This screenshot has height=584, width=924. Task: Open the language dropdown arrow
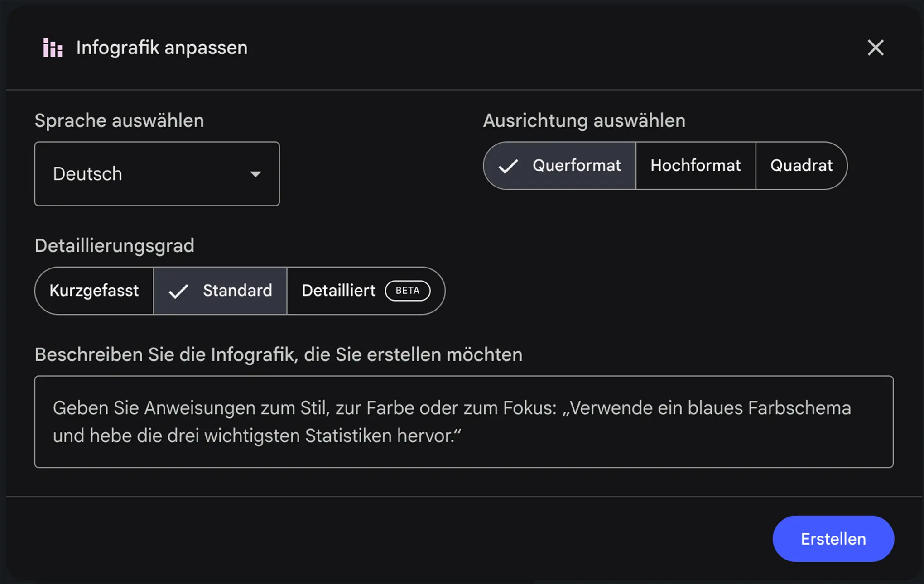pos(255,174)
